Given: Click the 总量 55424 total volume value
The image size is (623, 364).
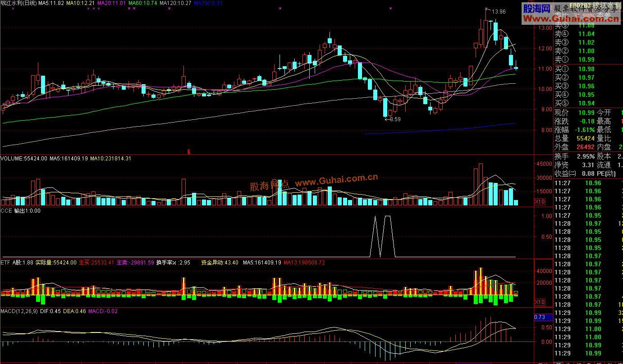Looking at the screenshot, I should 585,138.
